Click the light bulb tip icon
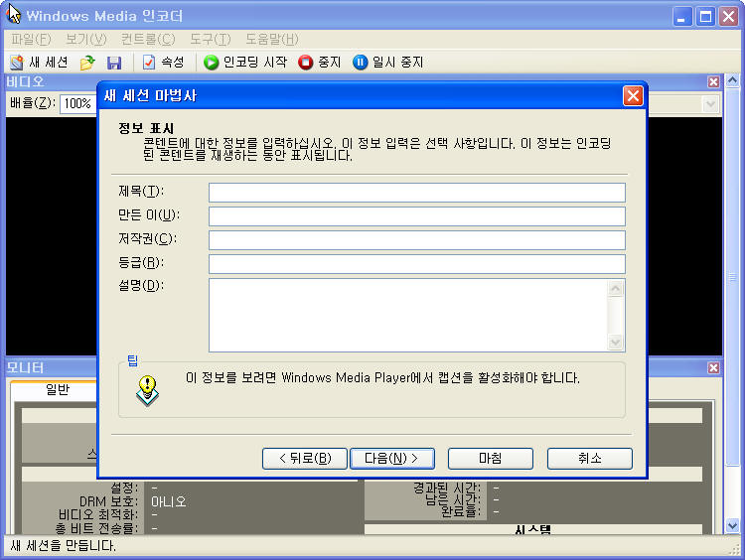745x560 pixels. pyautogui.click(x=147, y=391)
